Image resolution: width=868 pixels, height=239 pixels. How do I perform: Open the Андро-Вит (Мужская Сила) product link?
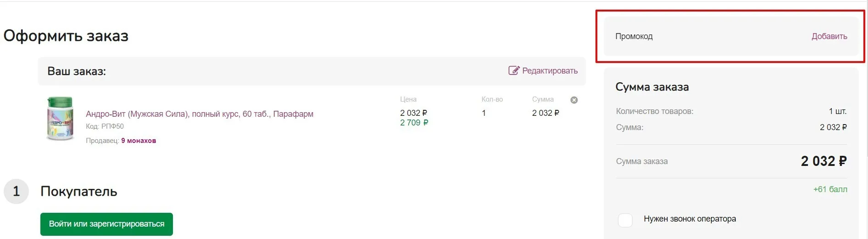[x=200, y=114]
